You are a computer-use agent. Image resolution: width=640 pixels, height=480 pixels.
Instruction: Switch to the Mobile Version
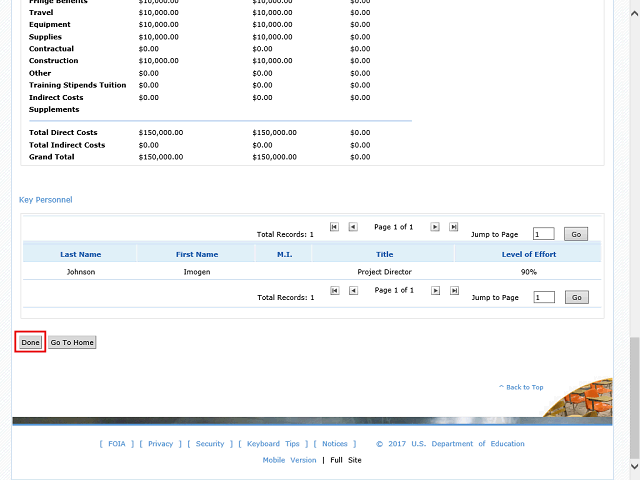289,460
